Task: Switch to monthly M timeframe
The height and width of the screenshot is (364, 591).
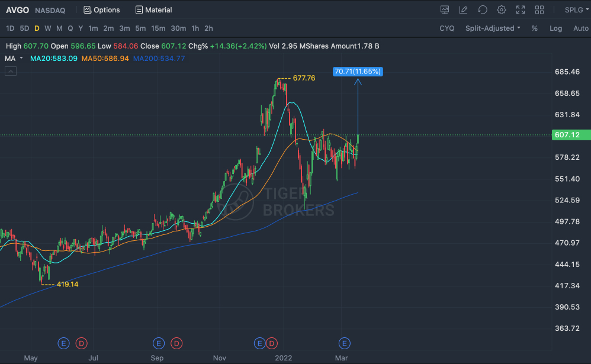Action: click(x=59, y=28)
